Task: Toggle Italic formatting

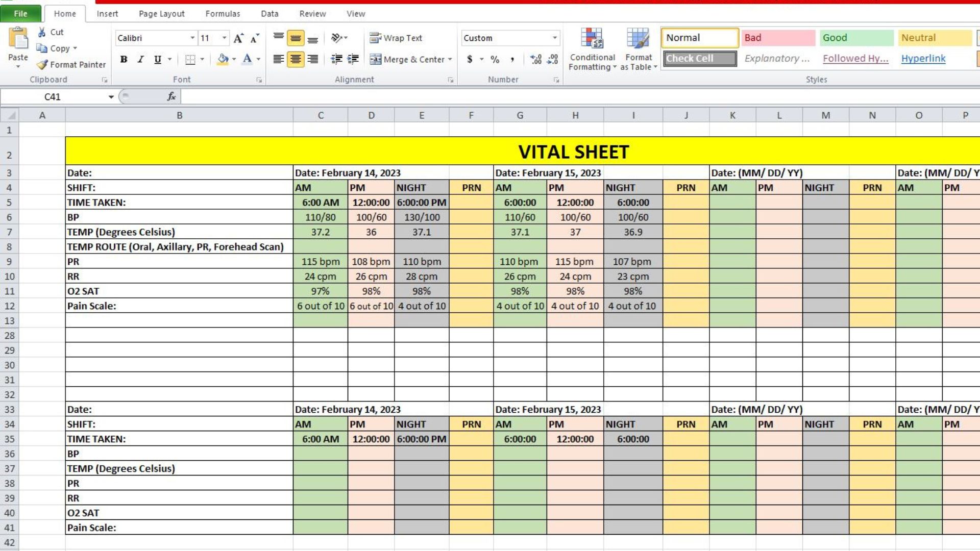Action: click(140, 59)
